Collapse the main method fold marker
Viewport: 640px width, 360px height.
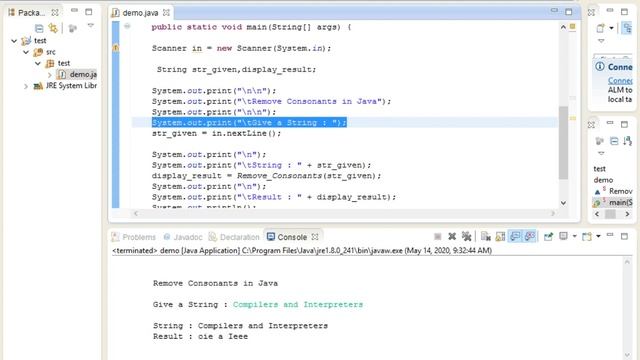[127, 26]
